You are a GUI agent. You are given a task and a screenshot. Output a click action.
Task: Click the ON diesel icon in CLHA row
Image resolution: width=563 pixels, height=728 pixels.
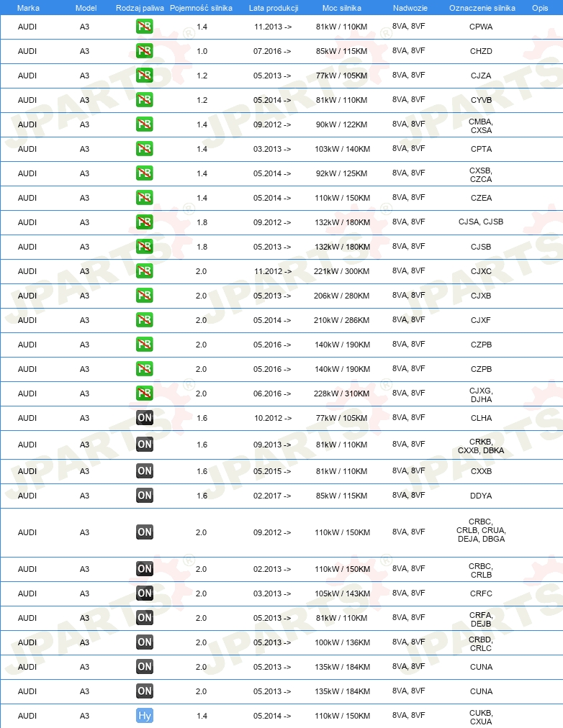click(x=145, y=417)
